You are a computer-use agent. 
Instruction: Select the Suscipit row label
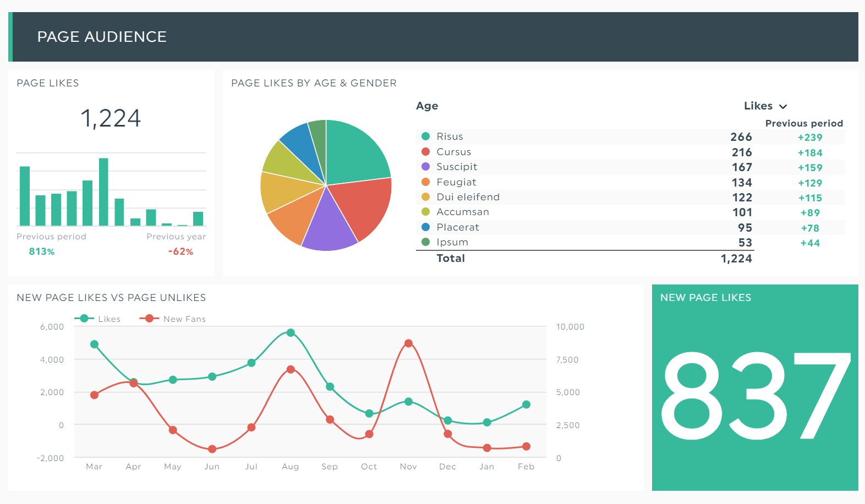click(x=457, y=167)
